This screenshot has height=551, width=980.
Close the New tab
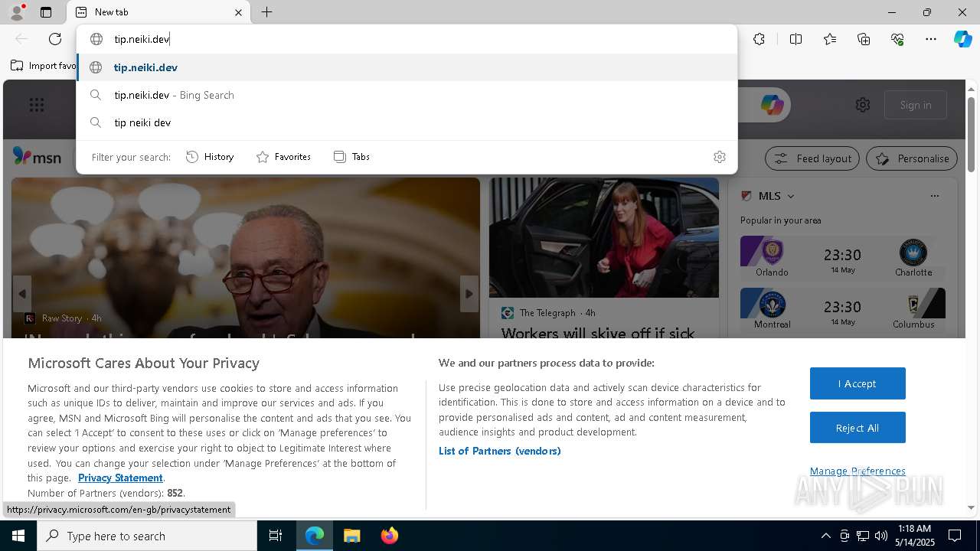[x=238, y=12]
